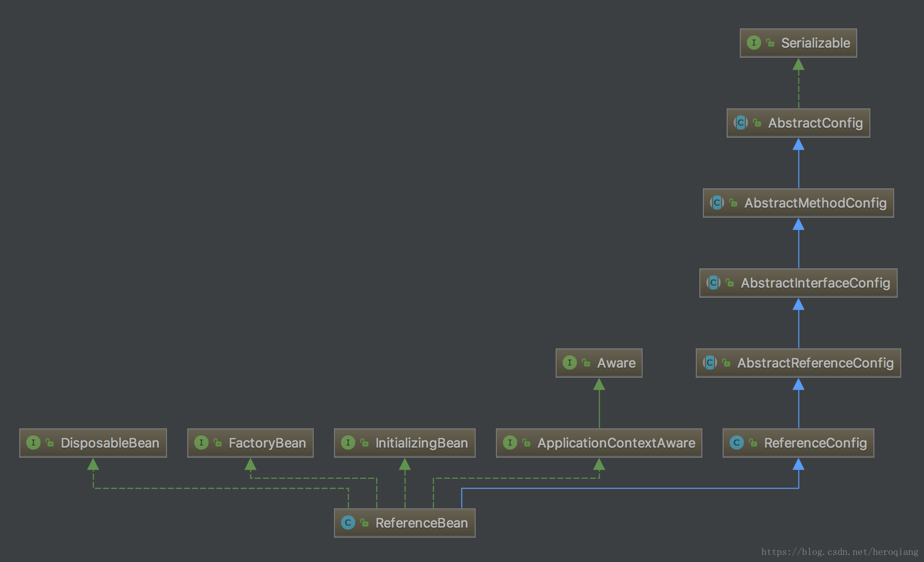Click the lock icon beside ApplicationContextAware

[526, 443]
